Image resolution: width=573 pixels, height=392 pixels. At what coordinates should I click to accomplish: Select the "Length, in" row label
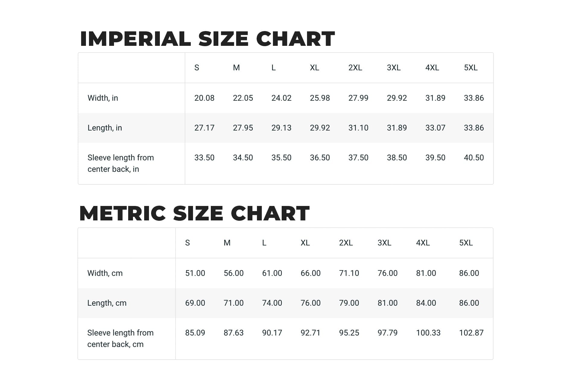[105, 128]
